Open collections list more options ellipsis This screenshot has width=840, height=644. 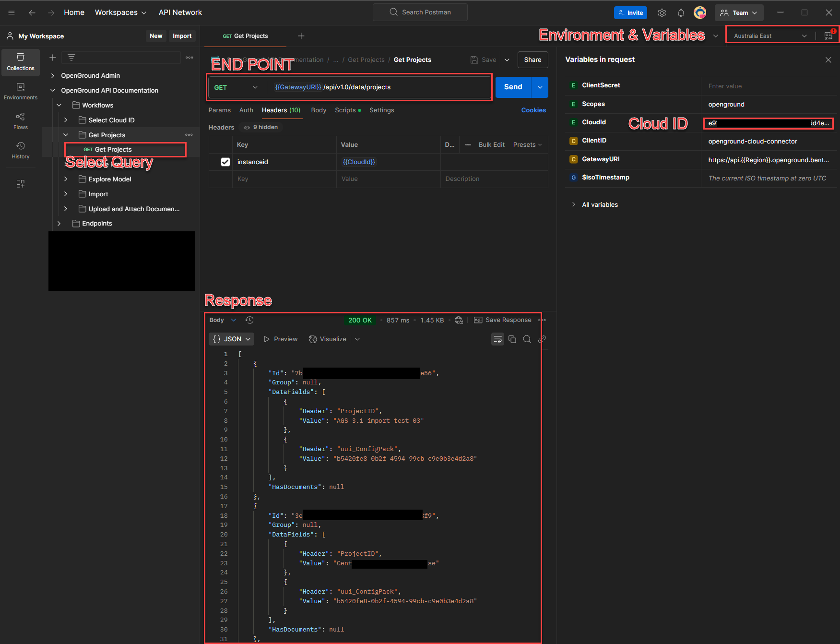click(189, 58)
